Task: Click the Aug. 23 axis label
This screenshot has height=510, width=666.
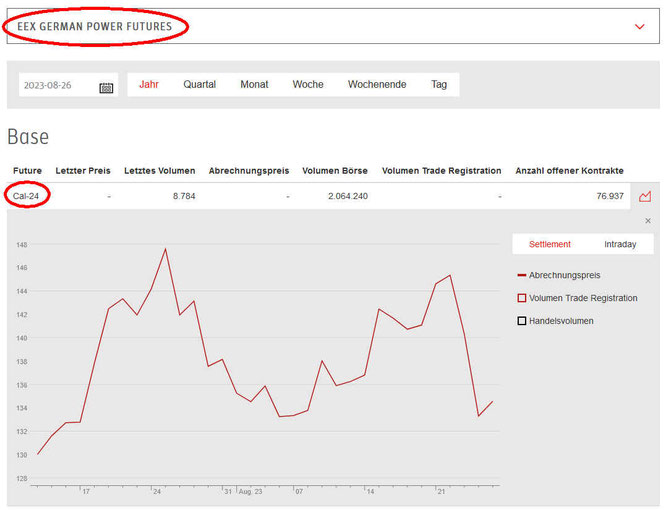Action: click(251, 492)
